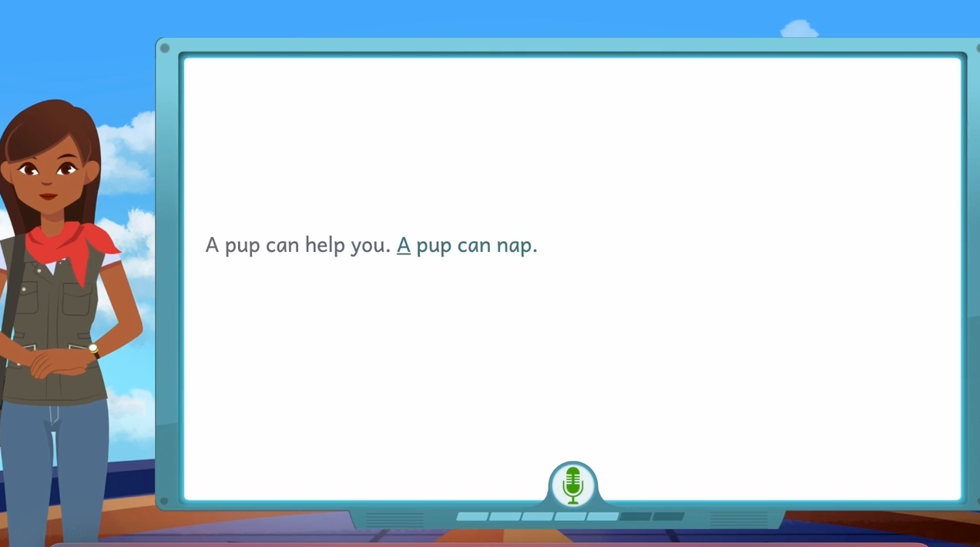Select the sentence 'A pup can nap.'
This screenshot has width=980, height=547.
(466, 245)
